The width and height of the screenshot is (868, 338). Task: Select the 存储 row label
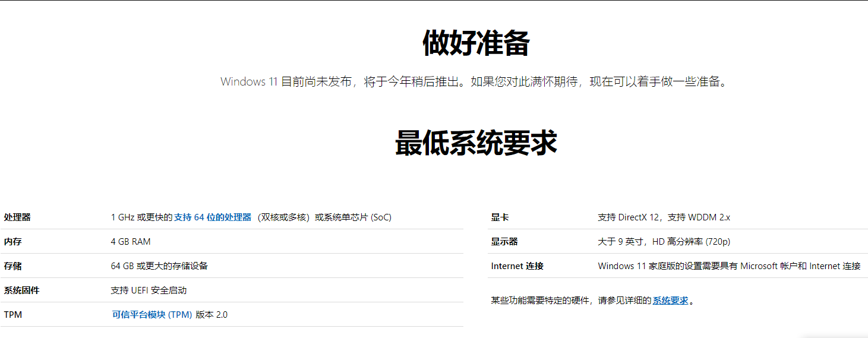[12, 266]
